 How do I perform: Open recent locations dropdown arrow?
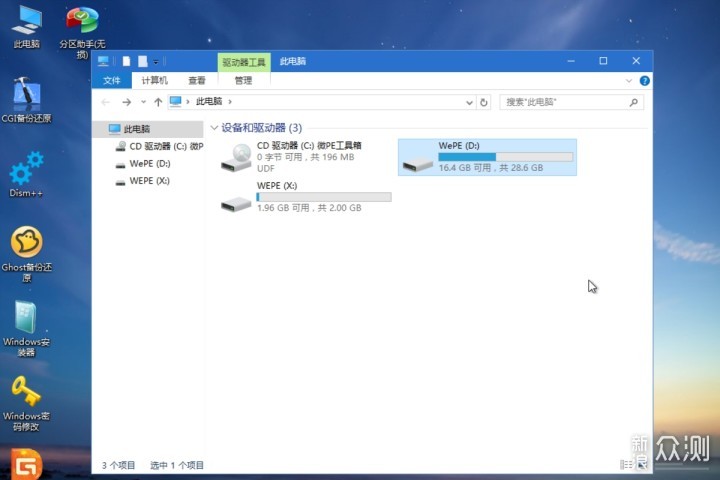(143, 102)
